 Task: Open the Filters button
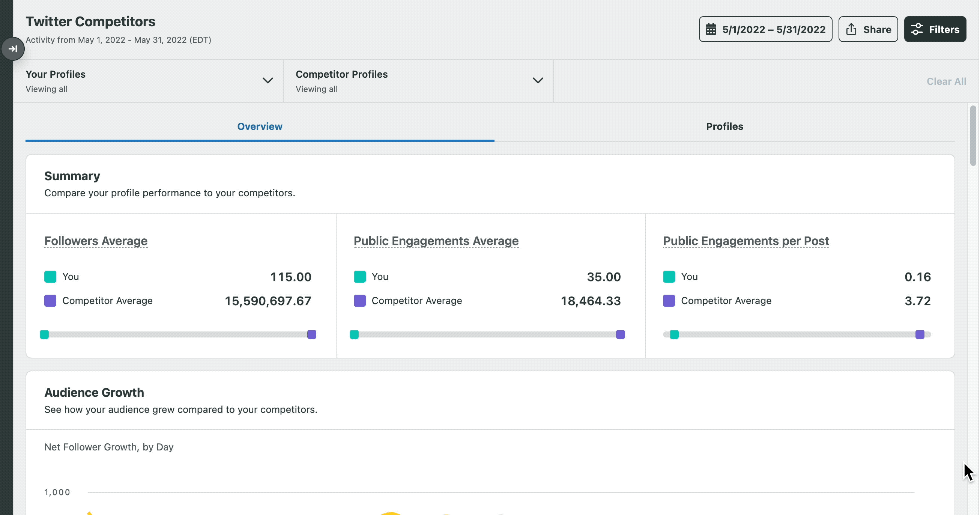click(x=935, y=29)
